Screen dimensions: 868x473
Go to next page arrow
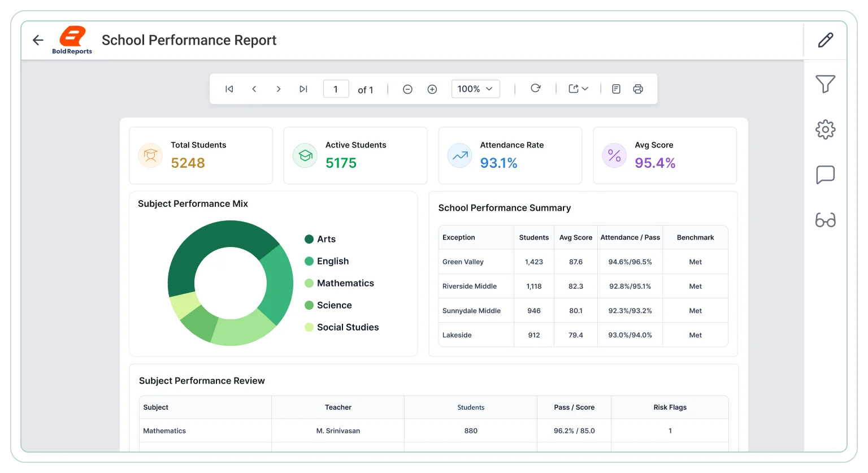(x=279, y=89)
